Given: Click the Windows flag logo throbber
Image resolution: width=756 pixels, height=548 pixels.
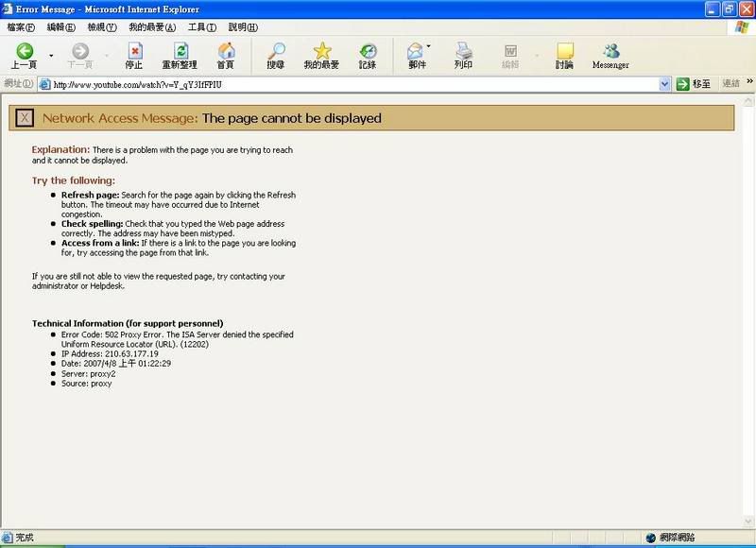Looking at the screenshot, I should pos(742,27).
